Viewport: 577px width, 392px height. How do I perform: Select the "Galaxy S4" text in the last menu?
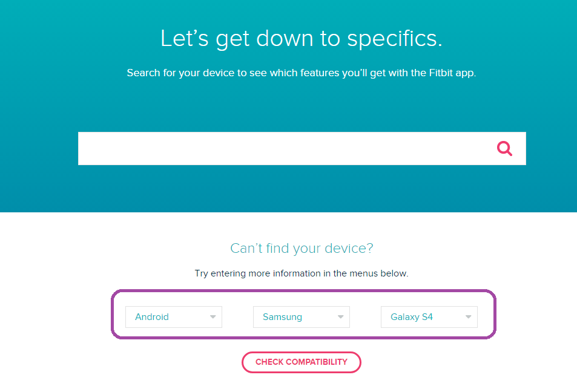point(412,317)
